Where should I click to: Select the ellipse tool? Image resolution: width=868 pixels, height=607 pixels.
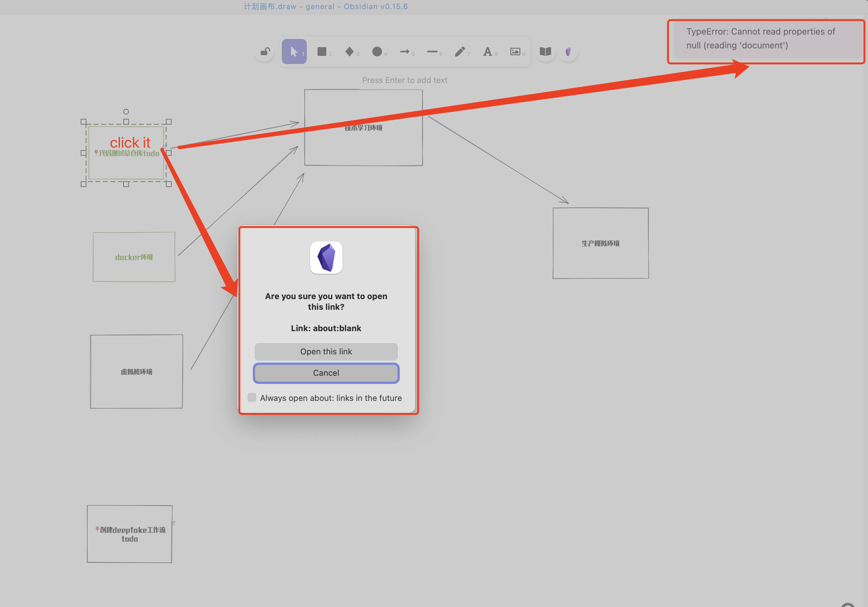(377, 52)
